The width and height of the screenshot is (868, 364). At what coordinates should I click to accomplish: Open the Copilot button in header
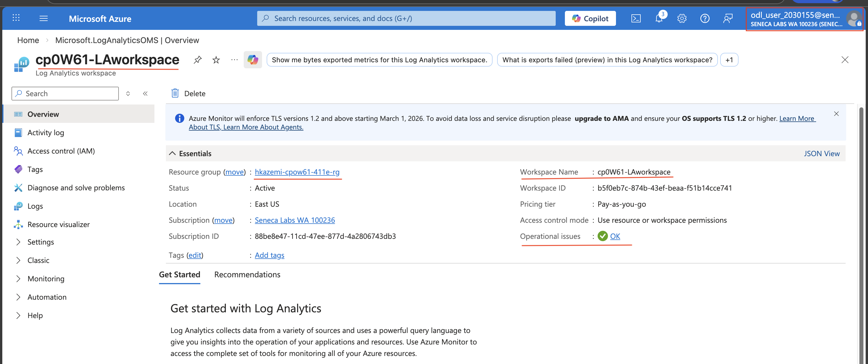pyautogui.click(x=590, y=18)
